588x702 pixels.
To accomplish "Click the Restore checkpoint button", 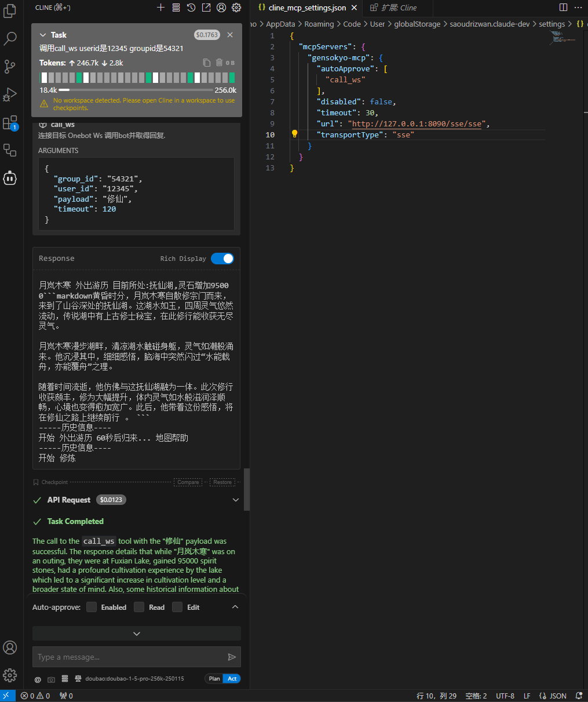I will [x=222, y=482].
